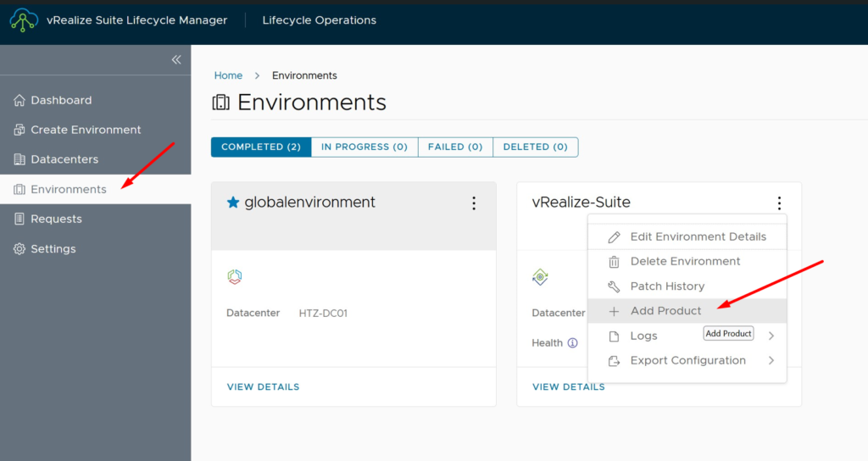Click the globalenvironment card title
Image resolution: width=868 pixels, height=461 pixels.
click(x=310, y=202)
